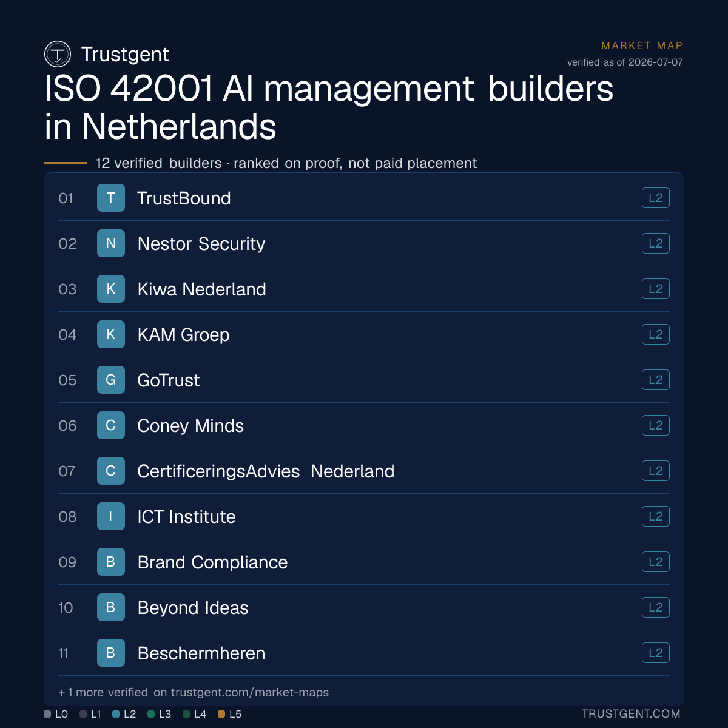Image resolution: width=728 pixels, height=728 pixels.
Task: Click the L3 green legend swatch
Action: pos(151,714)
